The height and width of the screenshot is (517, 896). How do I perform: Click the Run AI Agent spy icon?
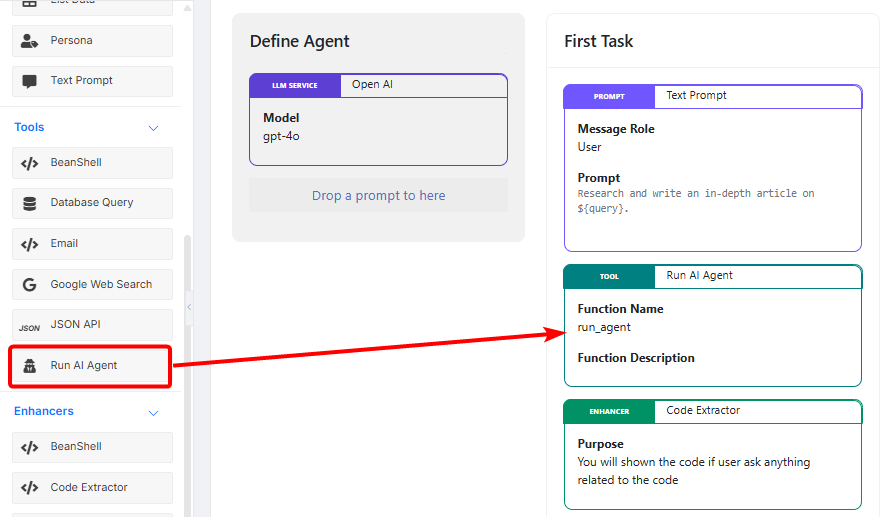click(x=30, y=366)
